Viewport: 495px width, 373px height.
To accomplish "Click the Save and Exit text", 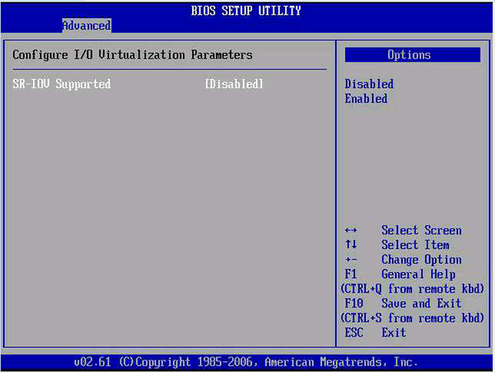I will tap(421, 303).
